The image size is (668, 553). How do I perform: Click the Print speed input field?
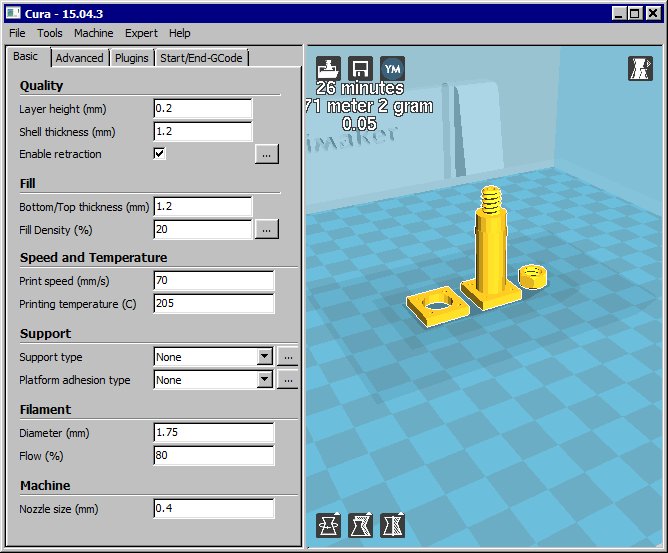[214, 281]
